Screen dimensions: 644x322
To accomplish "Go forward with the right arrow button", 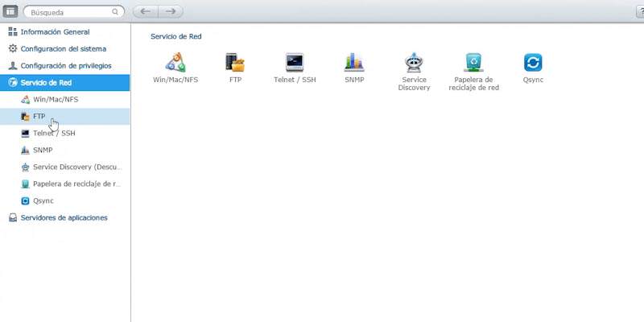I will 171,11.
